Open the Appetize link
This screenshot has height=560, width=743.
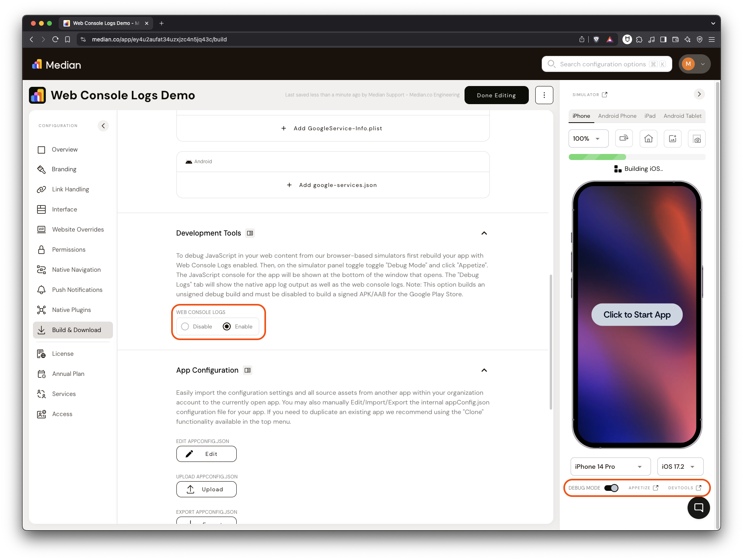pos(643,488)
